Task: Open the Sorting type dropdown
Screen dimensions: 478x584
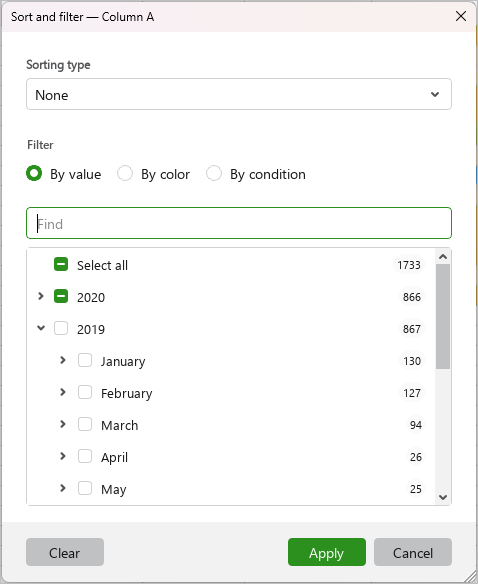Action: [x=239, y=94]
